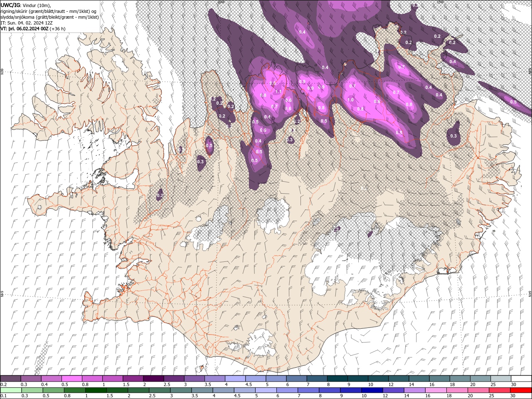Click the light gray swatch labeled 25 in upper legend
This screenshot has height=399, width=532.
[501, 378]
